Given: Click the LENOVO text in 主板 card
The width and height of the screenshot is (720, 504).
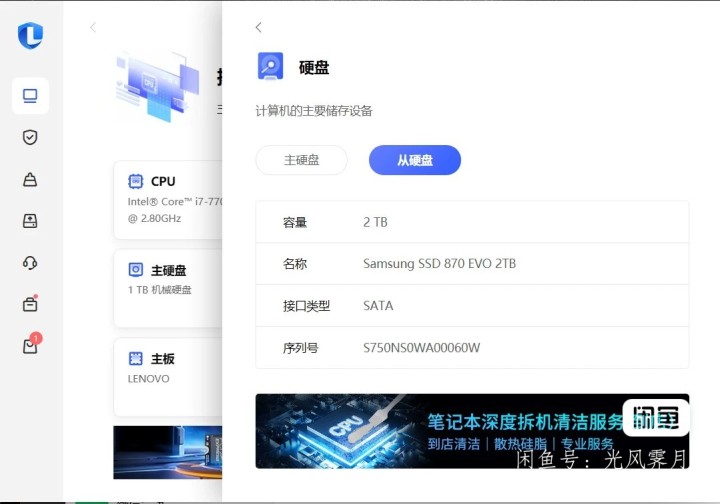Looking at the screenshot, I should coord(148,379).
